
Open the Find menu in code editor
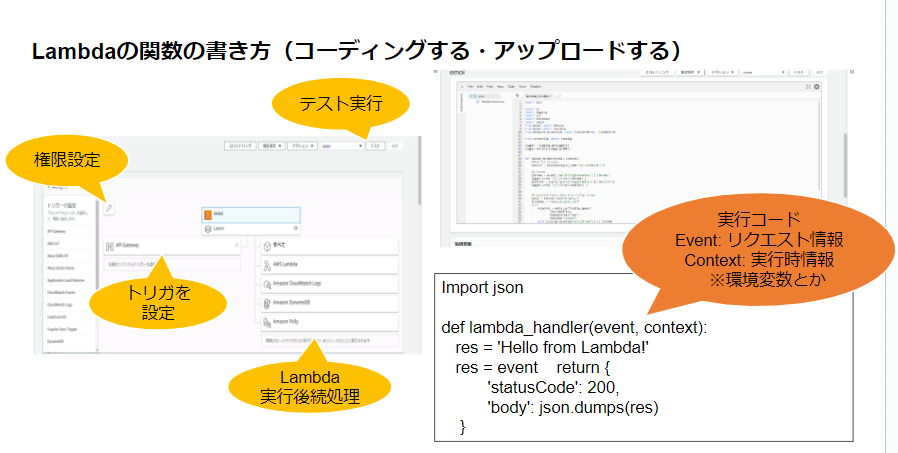(x=490, y=86)
